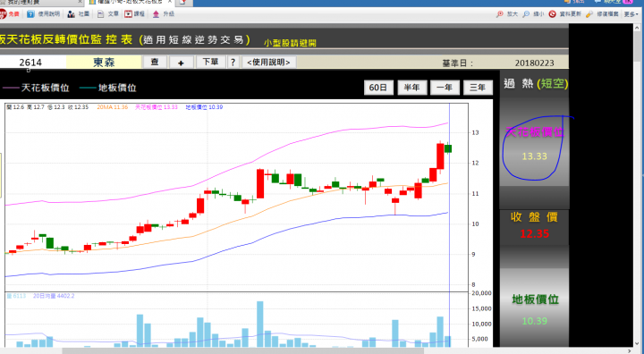Click chart label 天花板價位 13.33 in pink

point(156,107)
